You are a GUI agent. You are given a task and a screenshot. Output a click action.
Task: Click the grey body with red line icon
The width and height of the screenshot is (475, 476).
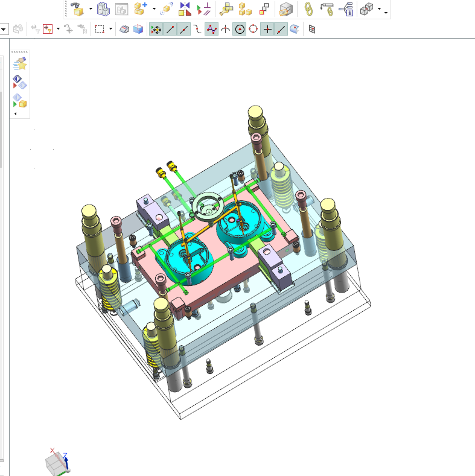click(124, 29)
